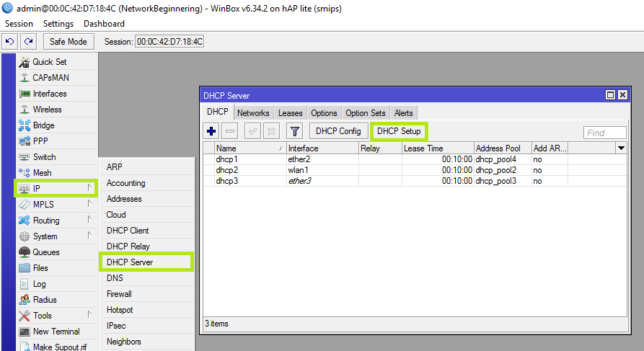Image resolution: width=644 pixels, height=351 pixels.
Task: Click the System gear icon
Action: [25, 236]
